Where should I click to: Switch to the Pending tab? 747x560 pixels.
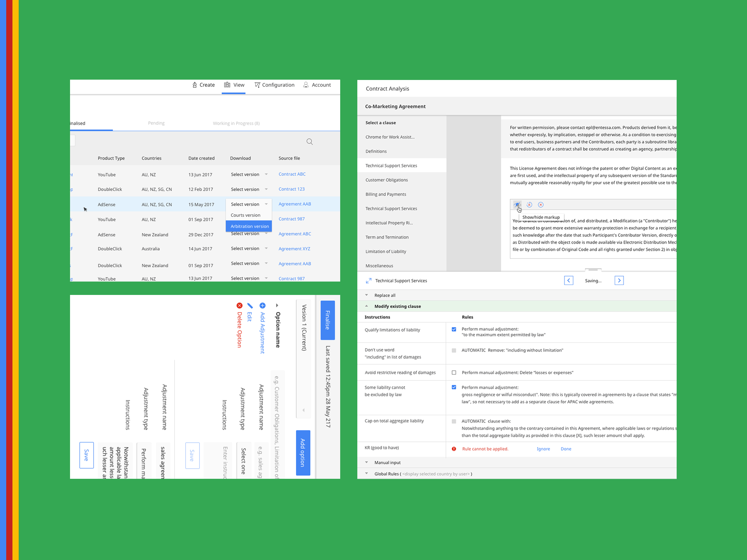coord(156,123)
